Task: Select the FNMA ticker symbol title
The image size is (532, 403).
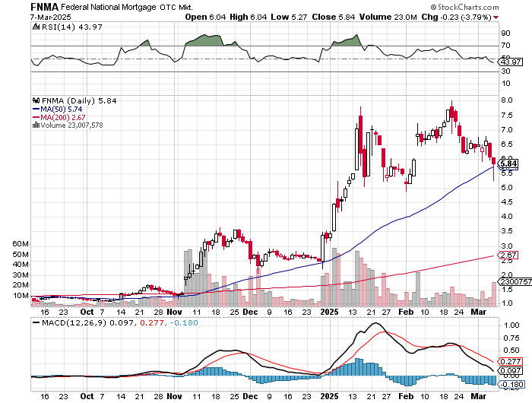Action: [44, 7]
